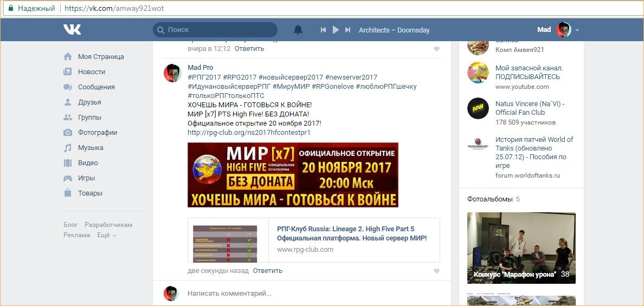Open Конкурс "Марафон урона" album

[x=521, y=248]
